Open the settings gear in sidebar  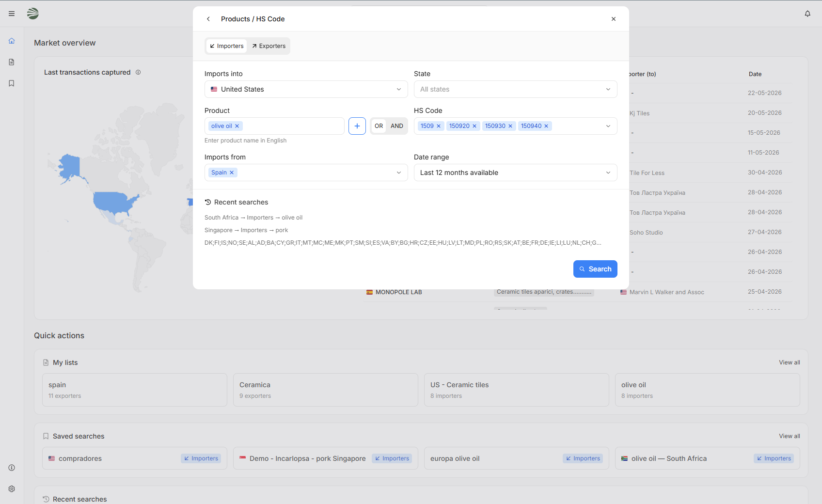[12, 489]
